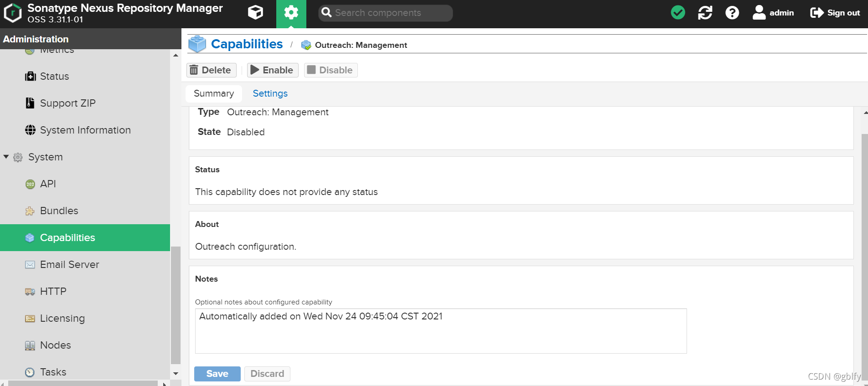Click the large Capabilities breadcrumb cube icon
Viewport: 868px width, 386px height.
coord(197,44)
